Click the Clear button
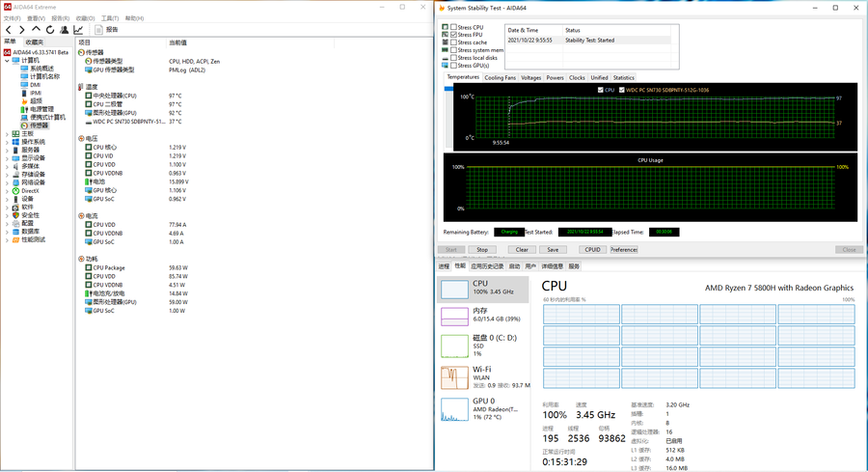The height and width of the screenshot is (472, 868). [522, 250]
